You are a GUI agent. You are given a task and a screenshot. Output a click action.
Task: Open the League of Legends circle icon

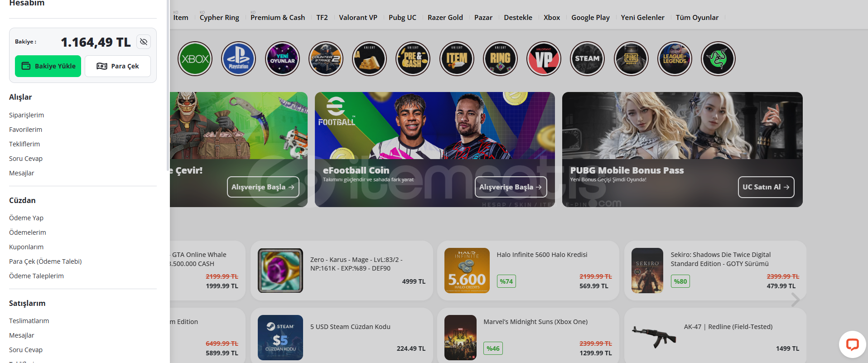[675, 59]
